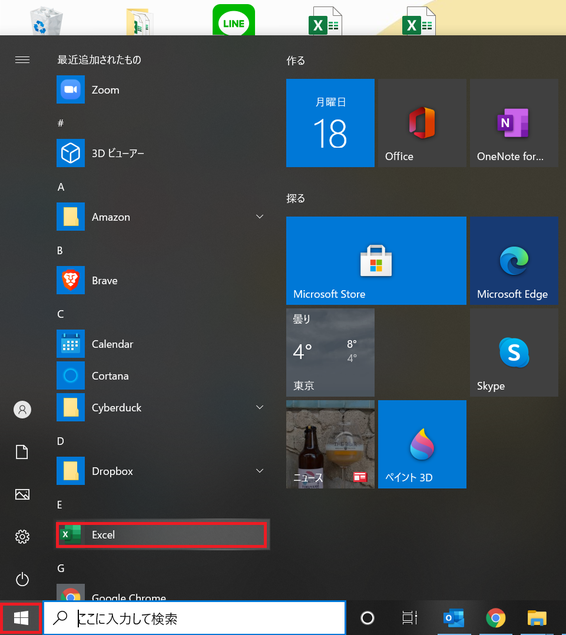Expand the Cyberduck folder chevron

point(260,407)
